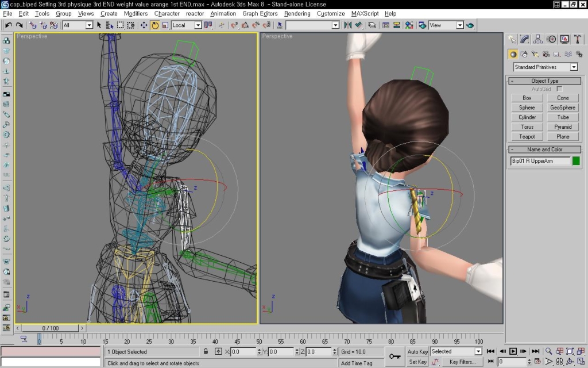Click the Zoom magnifier viewport control
The width and height of the screenshot is (588, 368).
tap(548, 351)
